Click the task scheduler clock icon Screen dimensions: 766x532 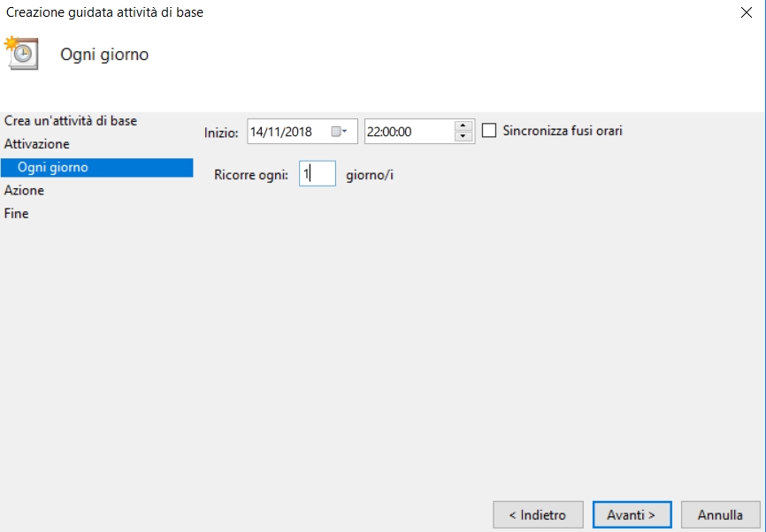click(x=21, y=53)
